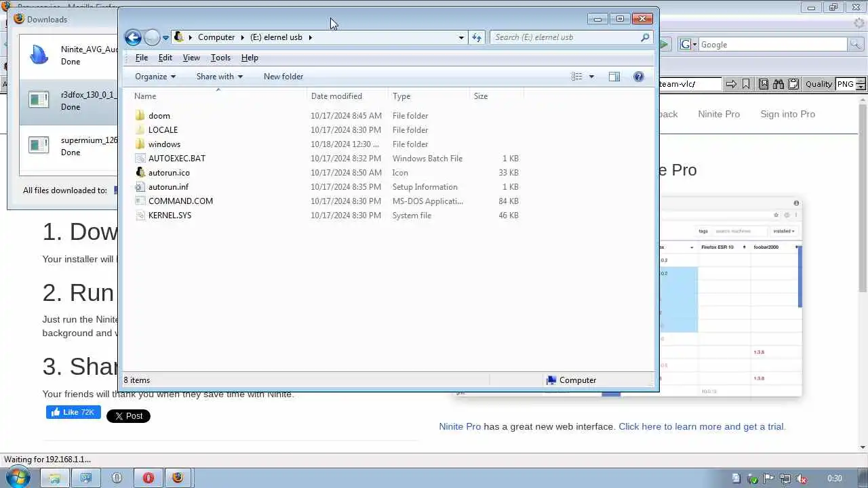Open the File menu
The image size is (868, 488).
click(x=141, y=58)
